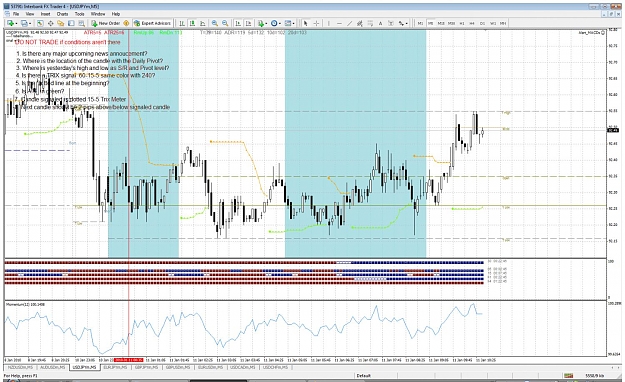Click the yellow MetaEditor diamond icon

click(x=126, y=23)
